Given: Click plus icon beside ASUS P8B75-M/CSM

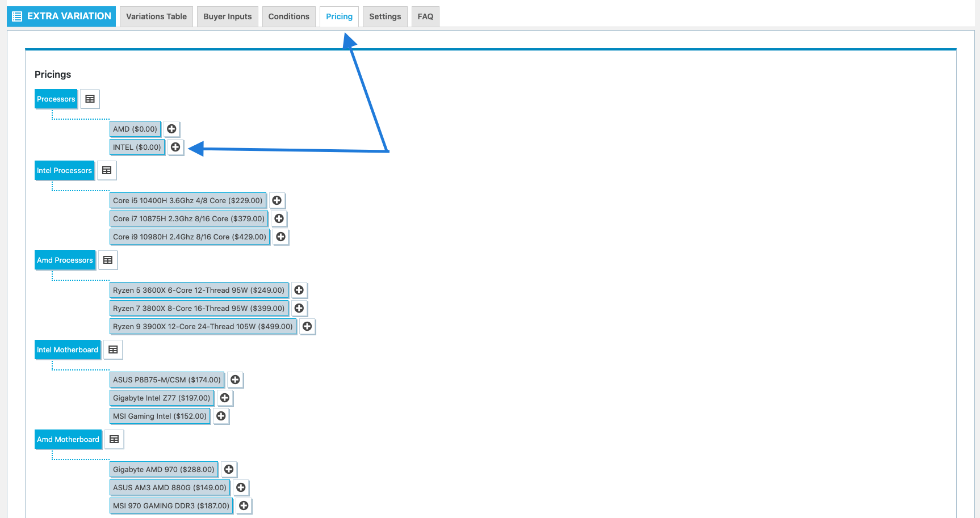Looking at the screenshot, I should pos(235,380).
